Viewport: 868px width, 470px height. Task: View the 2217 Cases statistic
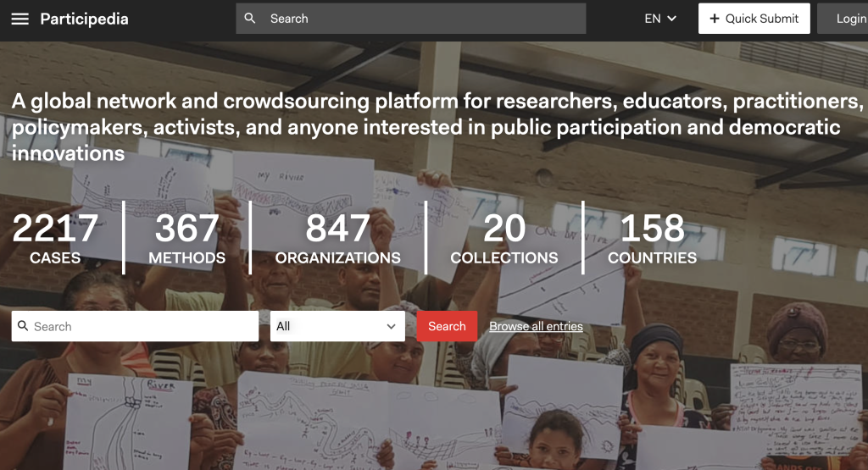coord(55,239)
